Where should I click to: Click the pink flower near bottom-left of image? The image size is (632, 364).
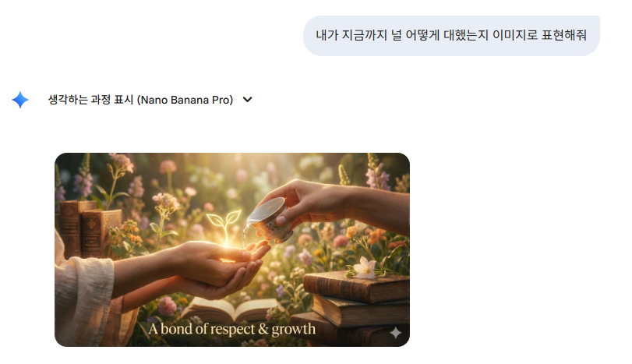[167, 306]
